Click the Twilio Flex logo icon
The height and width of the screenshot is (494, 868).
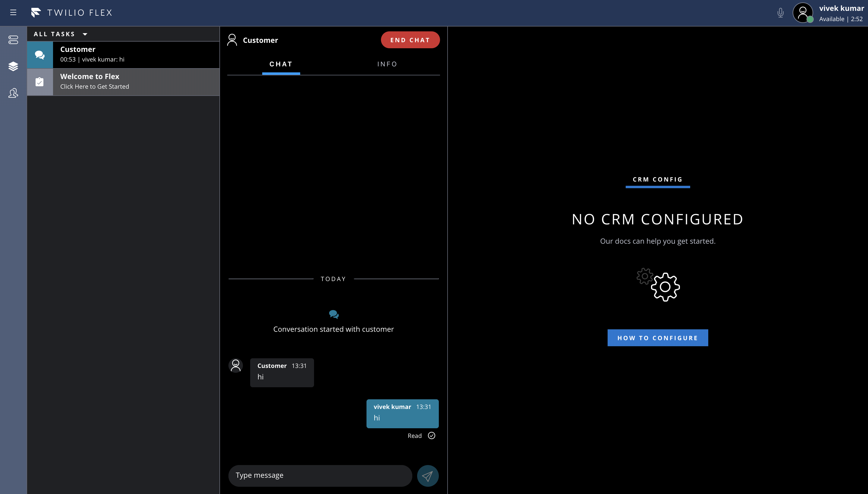36,13
